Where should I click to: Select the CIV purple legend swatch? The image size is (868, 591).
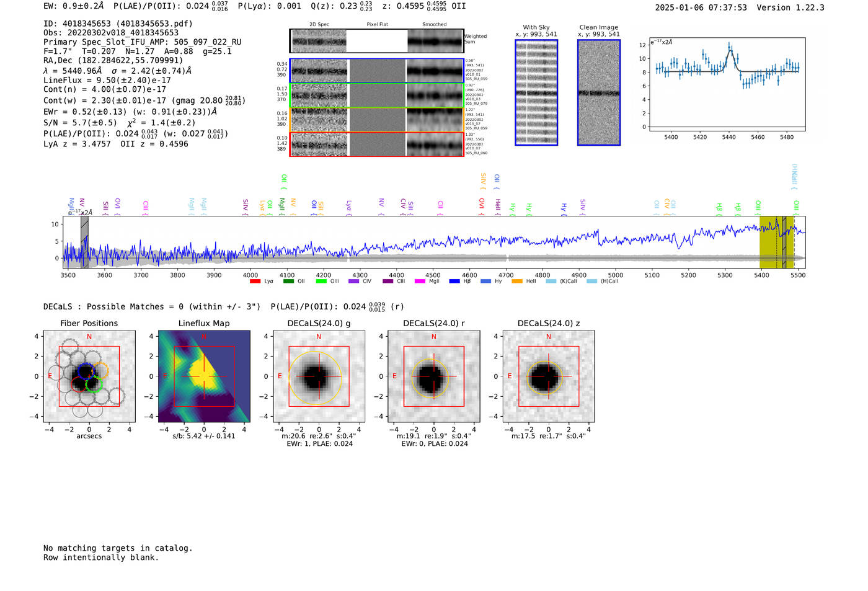pyautogui.click(x=354, y=282)
